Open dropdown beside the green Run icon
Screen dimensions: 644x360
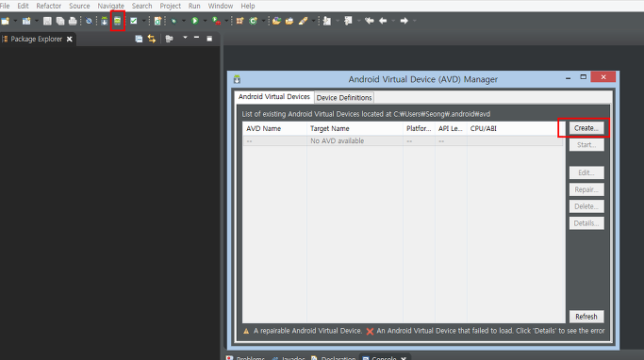point(205,21)
